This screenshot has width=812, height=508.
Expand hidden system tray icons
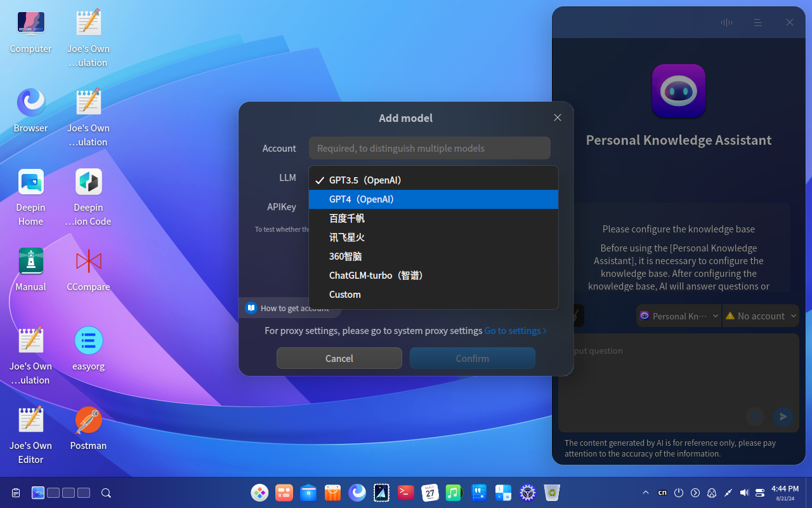[x=645, y=492]
